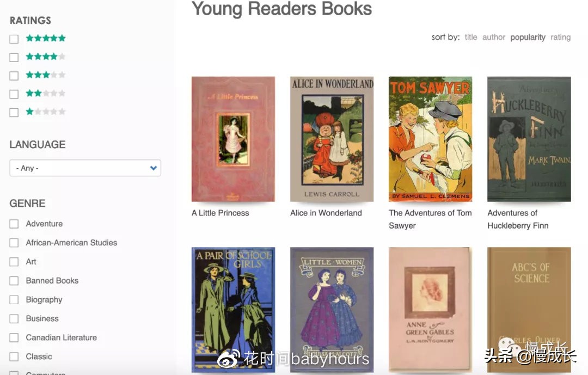Select the Little Women book cover

pyautogui.click(x=332, y=310)
